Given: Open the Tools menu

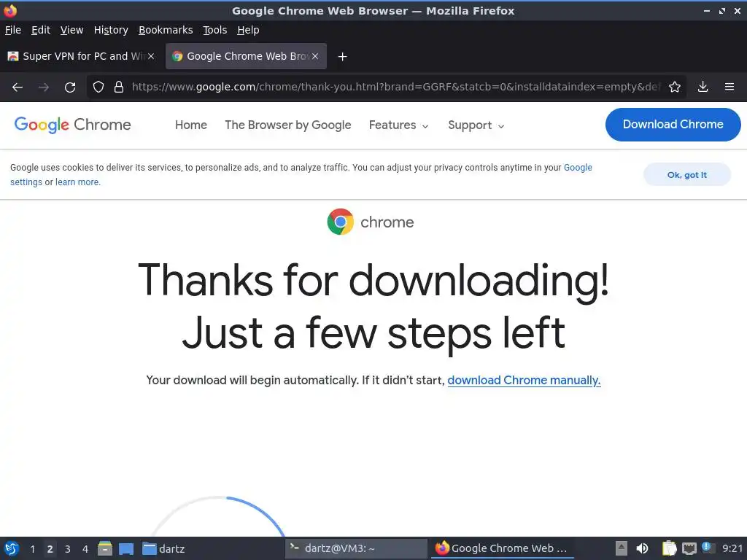Looking at the screenshot, I should (215, 30).
